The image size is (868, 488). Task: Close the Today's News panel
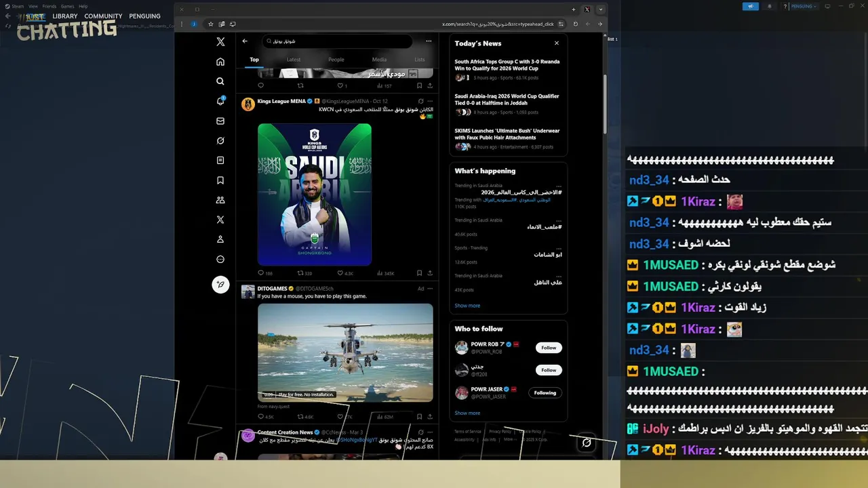tap(557, 43)
